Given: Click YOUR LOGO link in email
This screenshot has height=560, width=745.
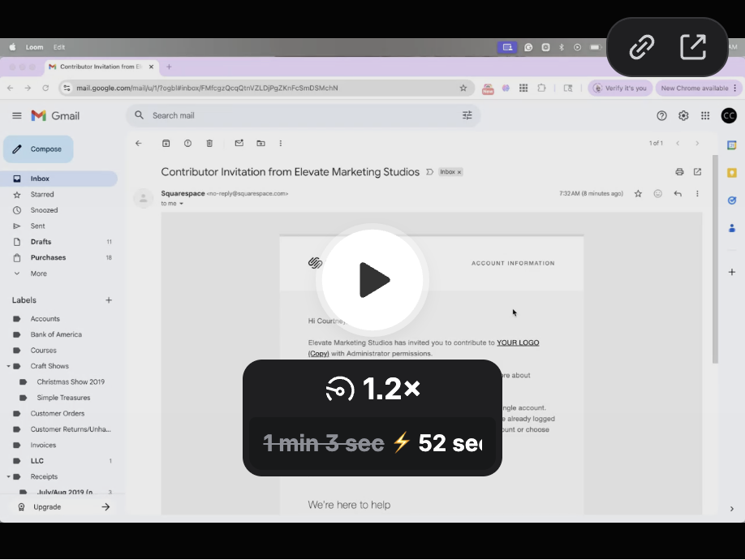Looking at the screenshot, I should click(x=518, y=343).
